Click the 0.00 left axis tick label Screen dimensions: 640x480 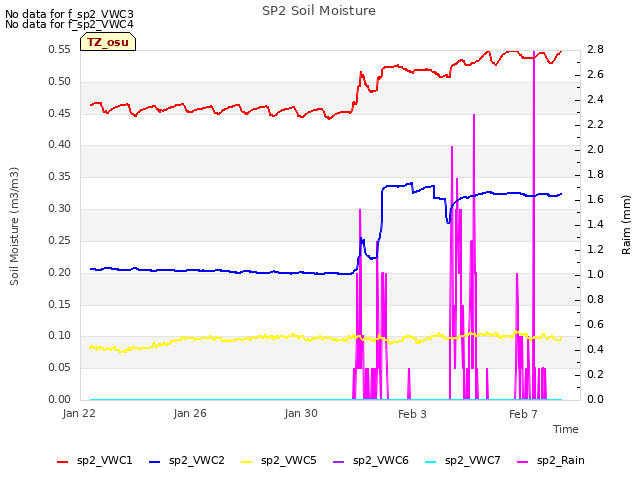60,399
